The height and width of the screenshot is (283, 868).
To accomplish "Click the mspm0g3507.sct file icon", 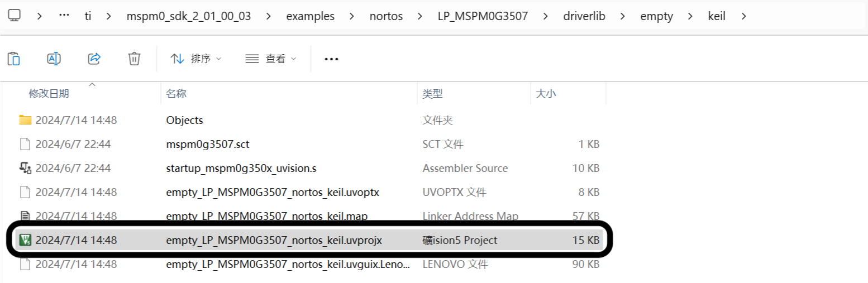I will pos(25,144).
